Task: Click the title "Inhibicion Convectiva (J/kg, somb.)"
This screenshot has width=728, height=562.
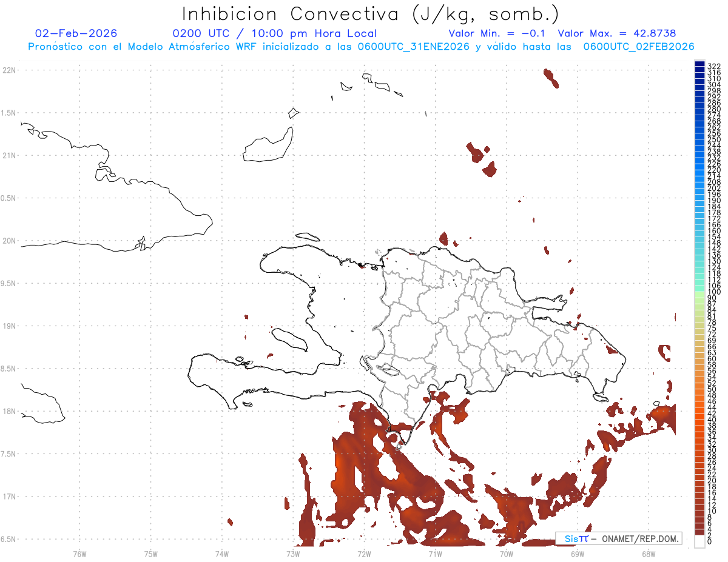Action: [371, 14]
